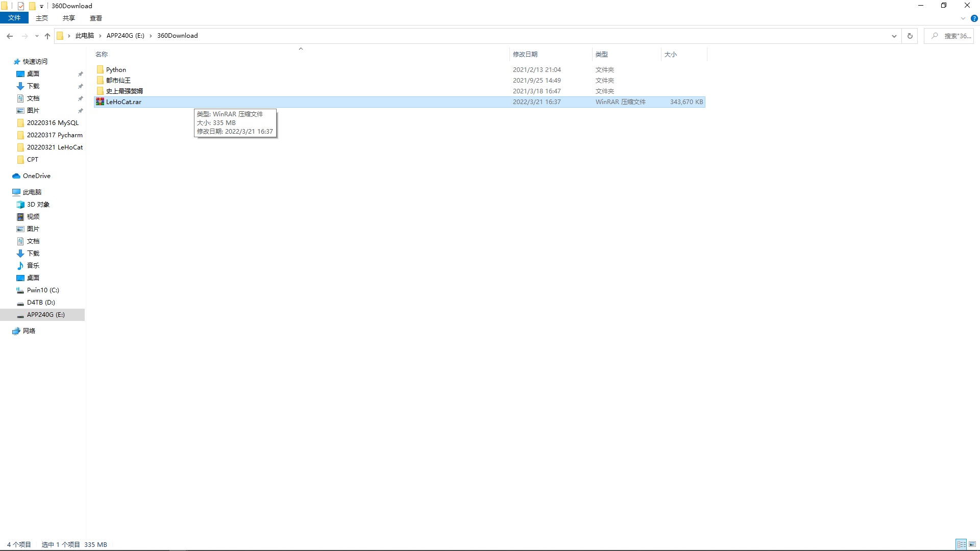This screenshot has width=980, height=551.
Task: Go up one folder level arrow
Action: [47, 36]
